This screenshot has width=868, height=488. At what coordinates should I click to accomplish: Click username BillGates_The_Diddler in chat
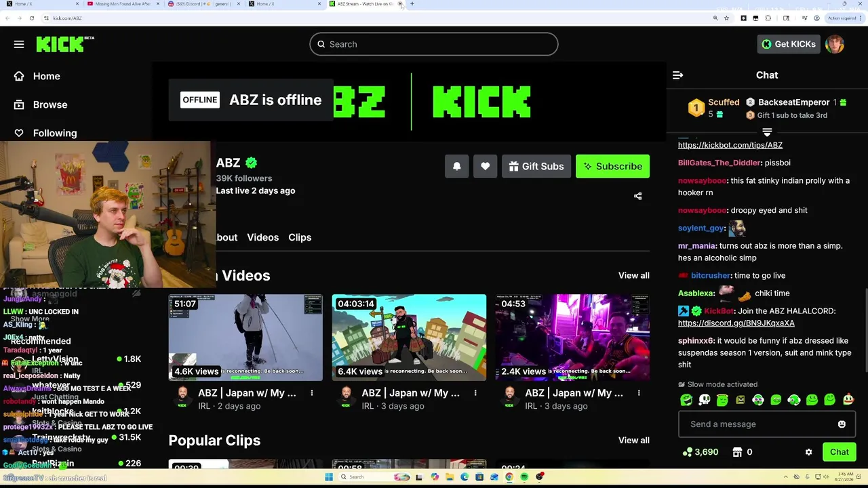click(x=719, y=163)
